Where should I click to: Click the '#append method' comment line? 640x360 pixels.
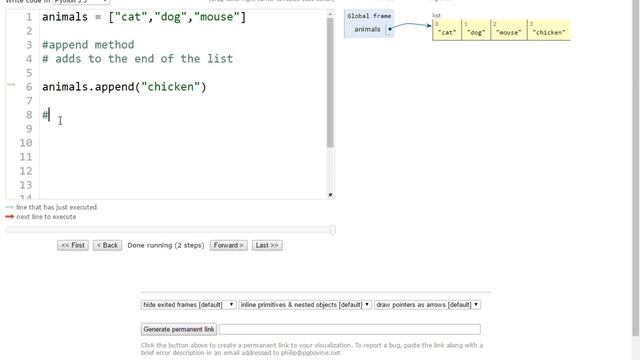pos(88,44)
